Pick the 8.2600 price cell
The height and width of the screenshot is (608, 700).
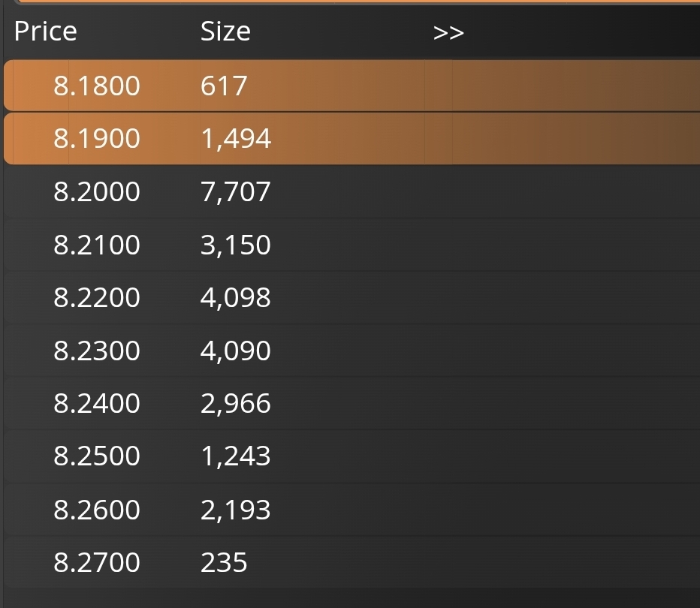[x=97, y=510]
